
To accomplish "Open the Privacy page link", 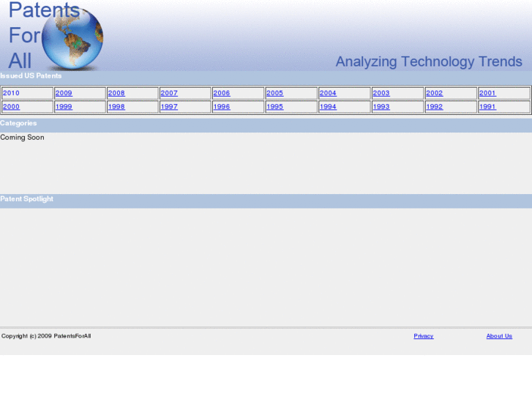I will pos(424,336).
